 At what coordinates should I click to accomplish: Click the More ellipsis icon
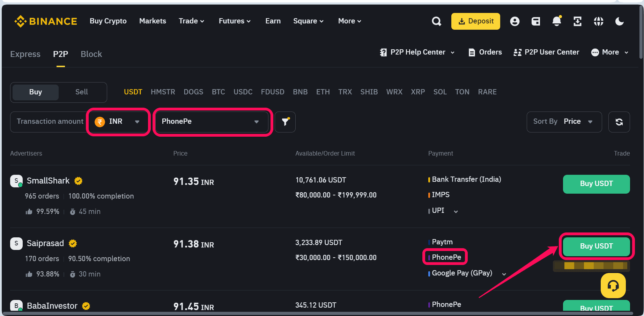pyautogui.click(x=595, y=52)
